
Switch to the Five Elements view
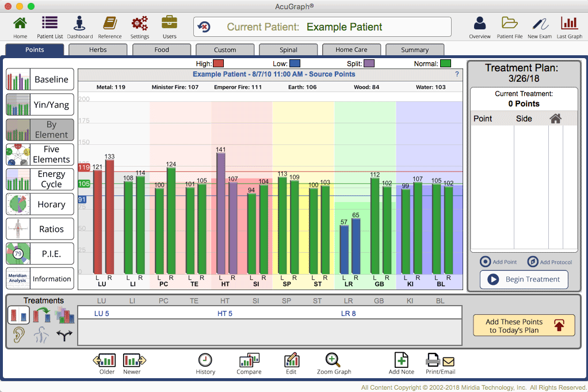coord(40,154)
